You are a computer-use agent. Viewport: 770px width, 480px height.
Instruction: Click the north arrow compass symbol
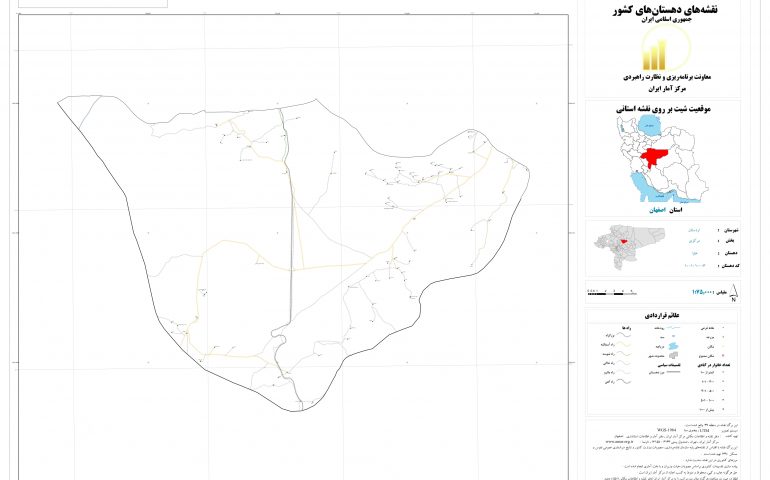pos(735,293)
